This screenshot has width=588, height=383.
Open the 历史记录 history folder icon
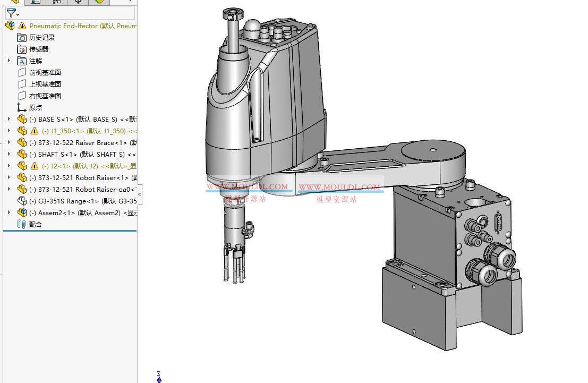[x=21, y=37]
